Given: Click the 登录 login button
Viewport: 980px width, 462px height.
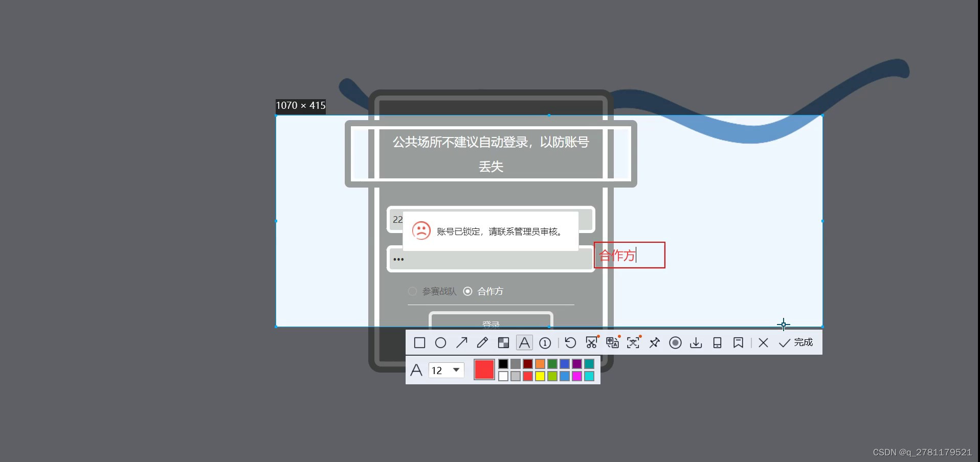Looking at the screenshot, I should pyautogui.click(x=491, y=322).
